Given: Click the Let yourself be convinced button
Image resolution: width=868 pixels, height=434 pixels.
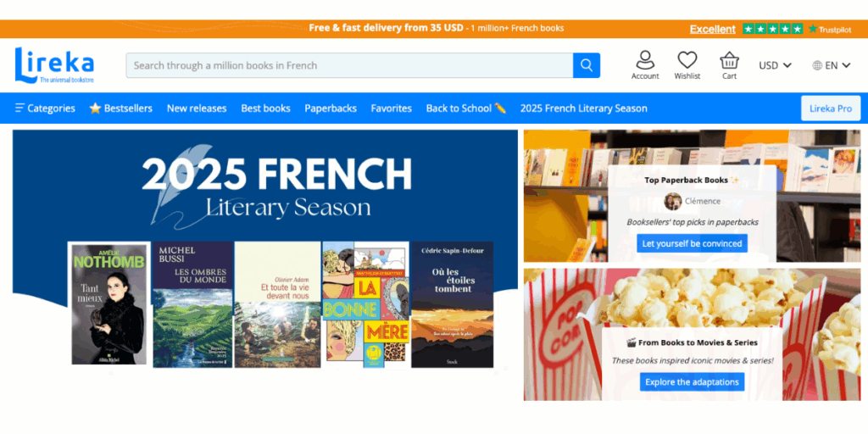Looking at the screenshot, I should pyautogui.click(x=692, y=243).
